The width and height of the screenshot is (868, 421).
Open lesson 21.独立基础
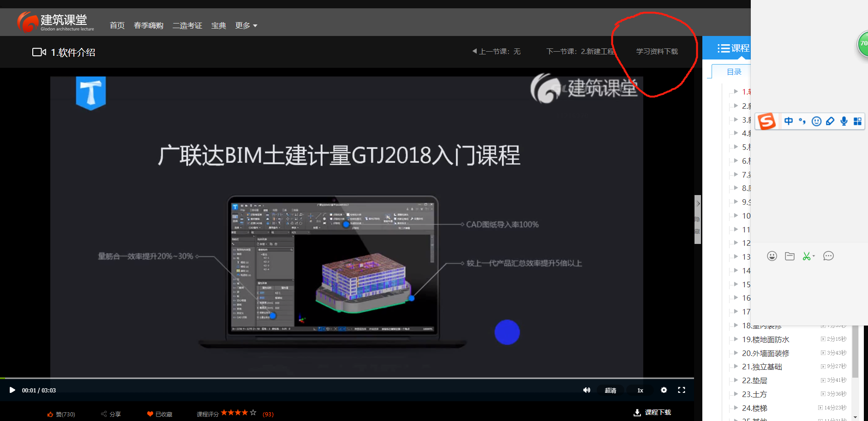(x=762, y=367)
